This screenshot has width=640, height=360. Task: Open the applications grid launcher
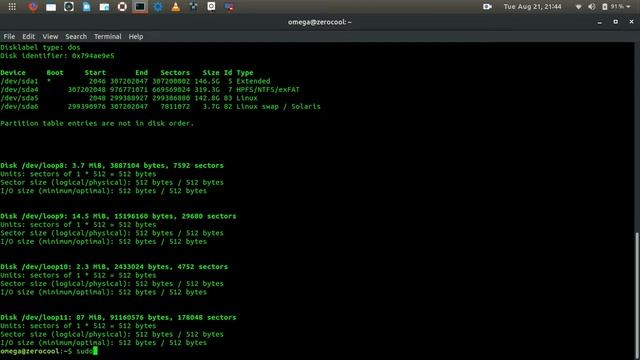12,7
